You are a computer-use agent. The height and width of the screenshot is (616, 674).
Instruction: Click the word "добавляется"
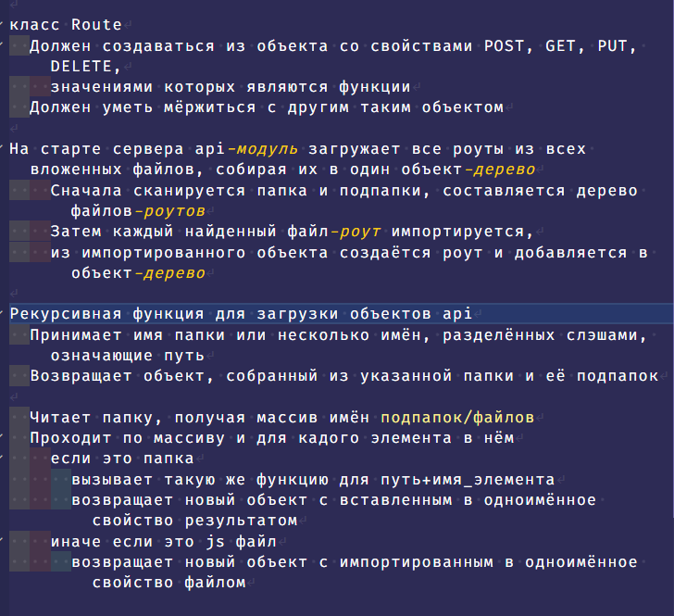tap(571, 253)
